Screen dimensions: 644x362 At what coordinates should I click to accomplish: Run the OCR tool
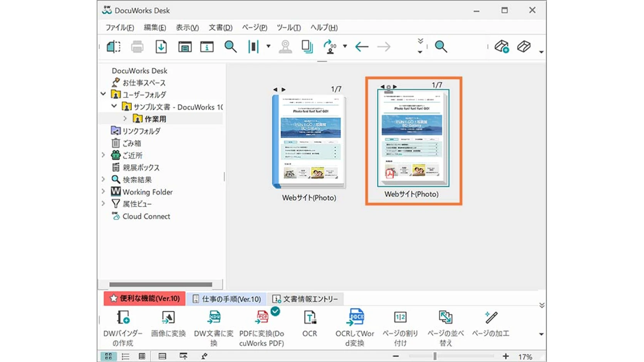pos(310,324)
